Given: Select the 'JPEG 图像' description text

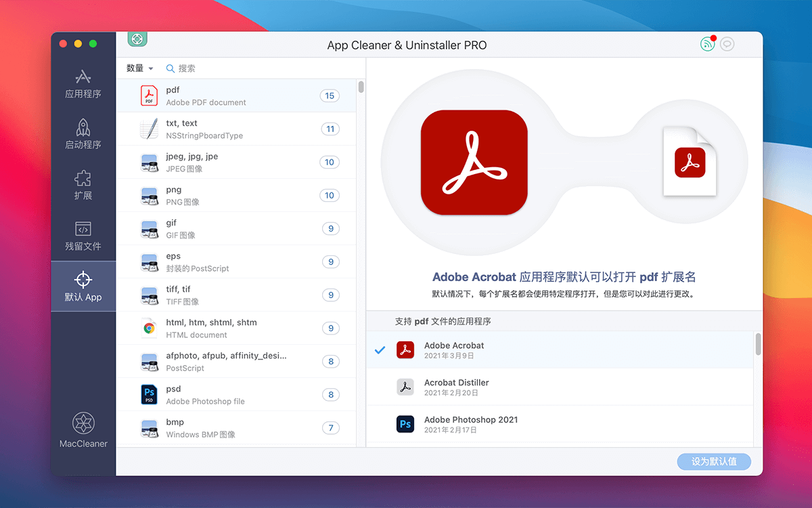Looking at the screenshot, I should coord(184,169).
